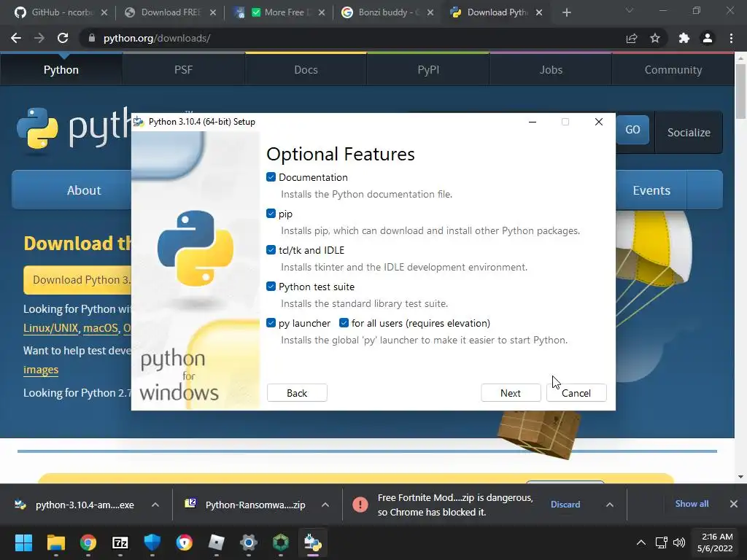Open Community in site top navigation
The width and height of the screenshot is (747, 560).
tap(673, 69)
